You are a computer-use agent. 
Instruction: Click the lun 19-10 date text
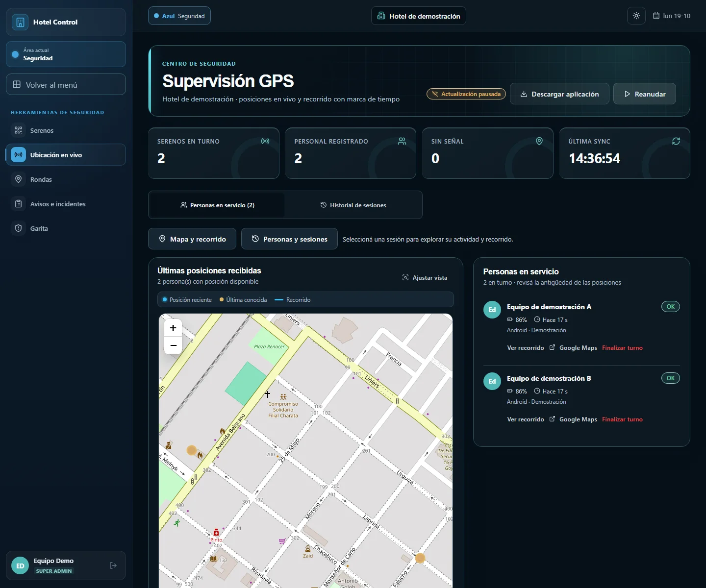click(677, 16)
